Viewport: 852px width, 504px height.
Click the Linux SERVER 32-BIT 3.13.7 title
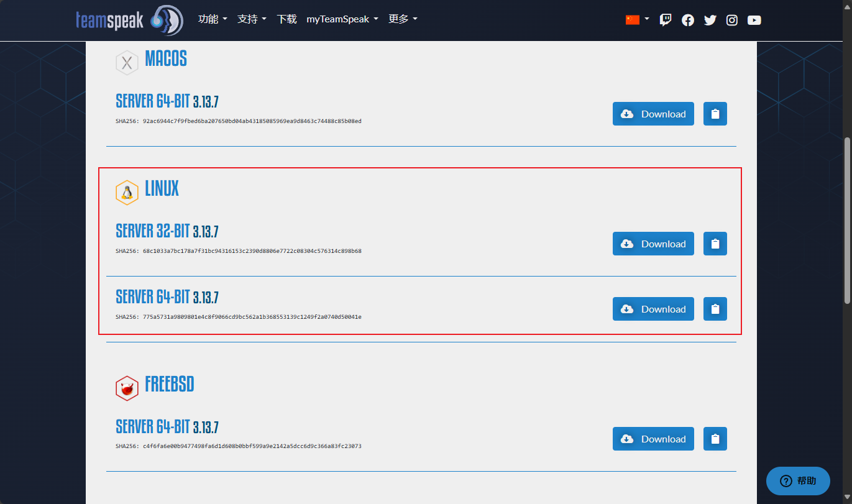point(167,231)
